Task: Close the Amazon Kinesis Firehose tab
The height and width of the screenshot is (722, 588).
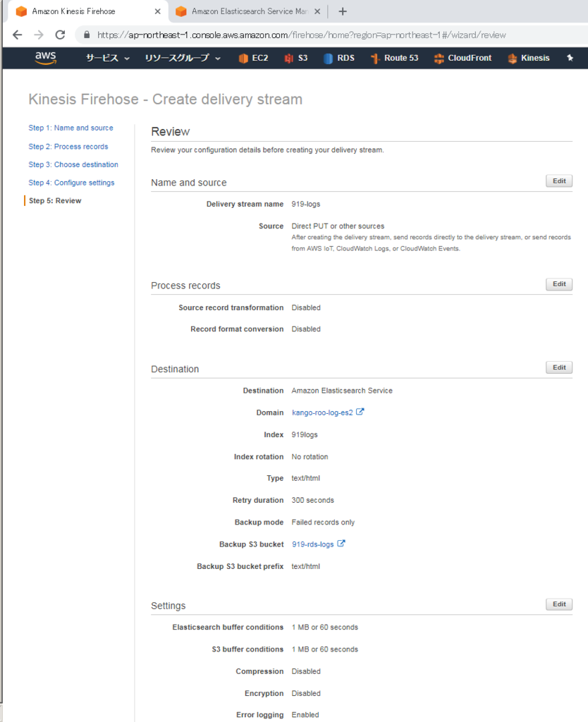Action: (157, 11)
